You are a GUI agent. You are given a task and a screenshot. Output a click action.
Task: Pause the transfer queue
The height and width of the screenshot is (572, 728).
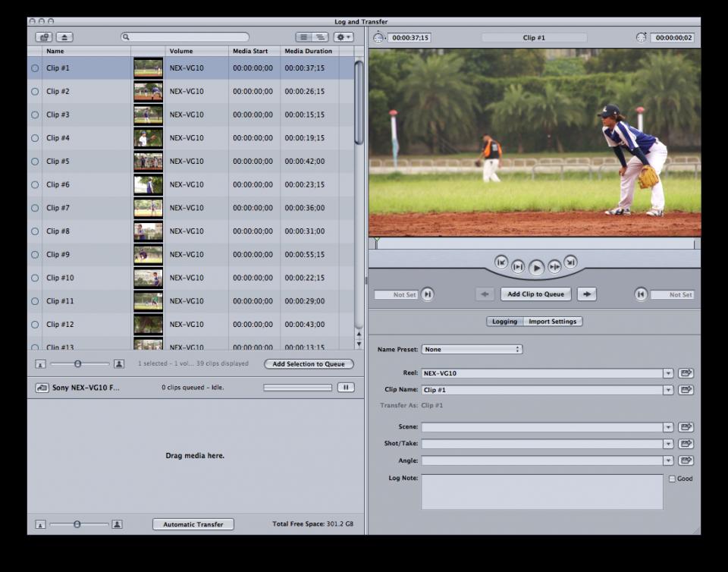tap(345, 388)
